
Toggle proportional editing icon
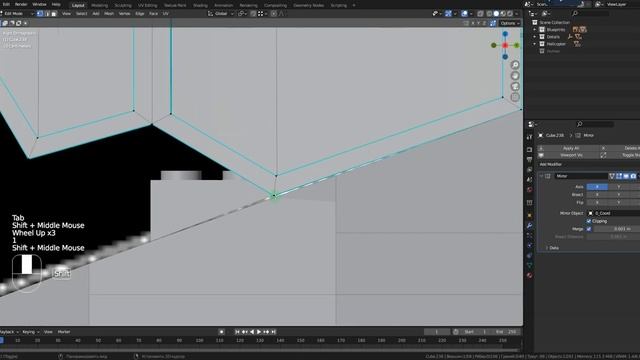point(274,13)
